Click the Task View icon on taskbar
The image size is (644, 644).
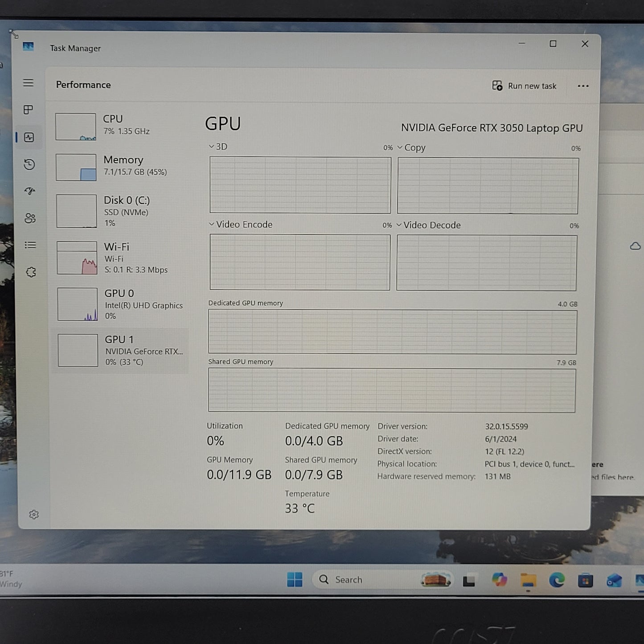pyautogui.click(x=468, y=581)
